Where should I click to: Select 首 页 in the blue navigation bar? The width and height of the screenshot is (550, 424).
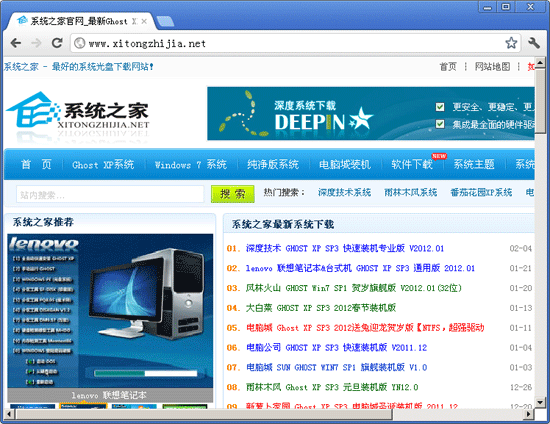[x=36, y=164]
